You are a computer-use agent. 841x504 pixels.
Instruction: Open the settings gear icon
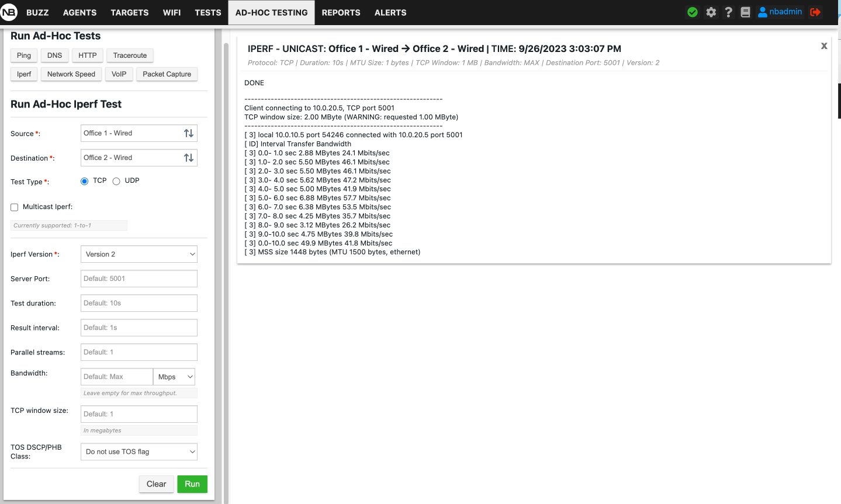711,12
